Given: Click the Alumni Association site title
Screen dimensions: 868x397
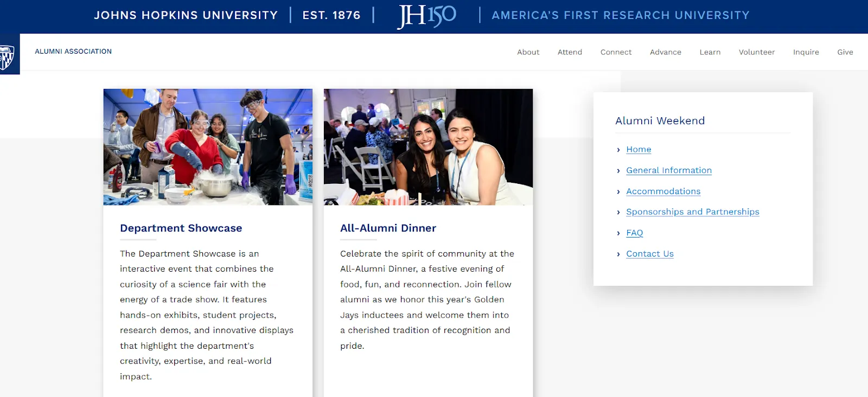Looking at the screenshot, I should click(x=73, y=52).
